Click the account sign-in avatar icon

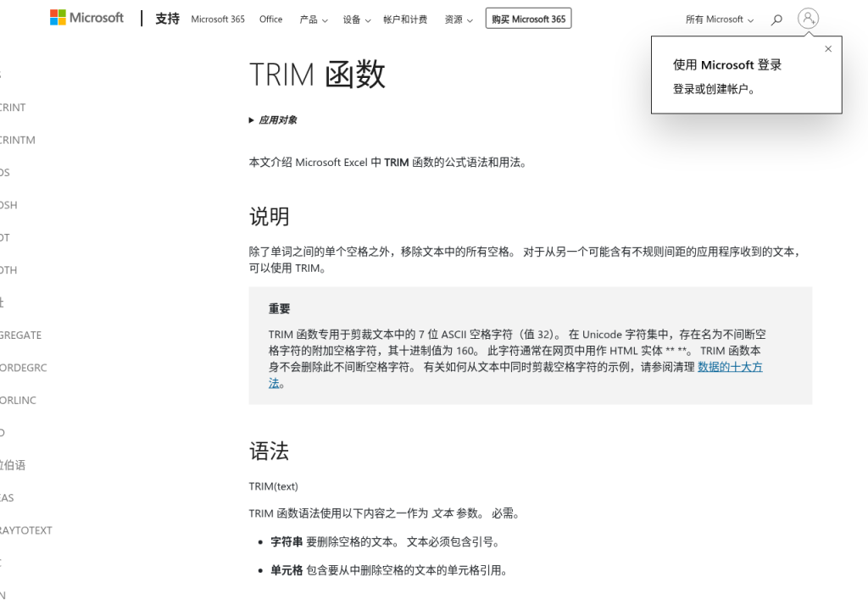tap(808, 19)
